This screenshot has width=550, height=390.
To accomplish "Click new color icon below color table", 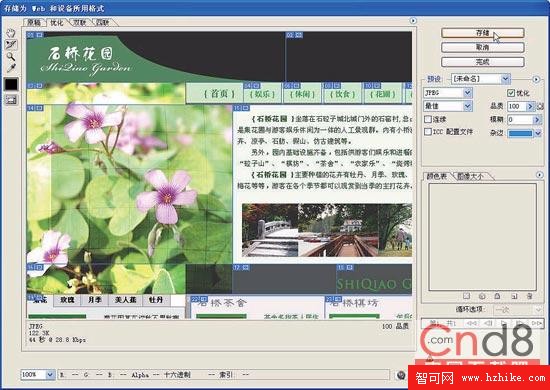I will [514, 296].
